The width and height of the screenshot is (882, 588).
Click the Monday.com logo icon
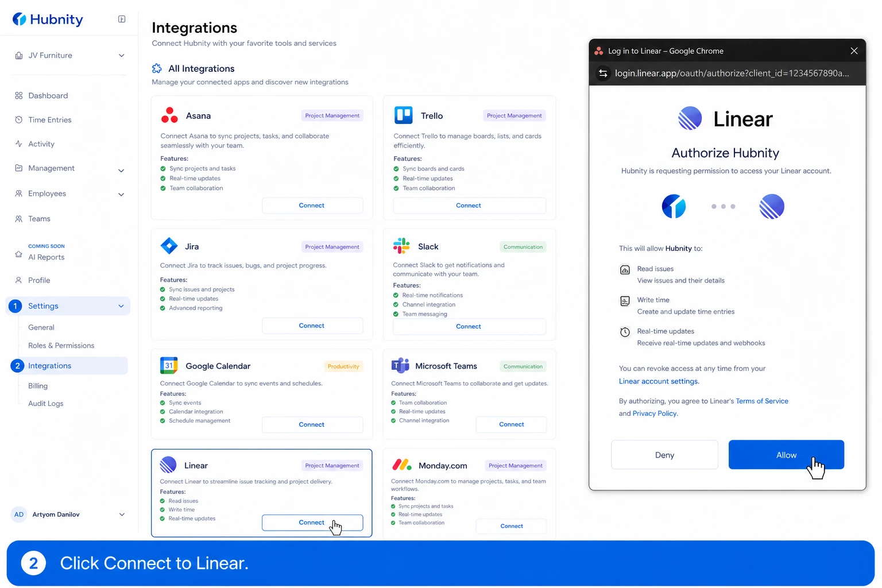point(402,465)
